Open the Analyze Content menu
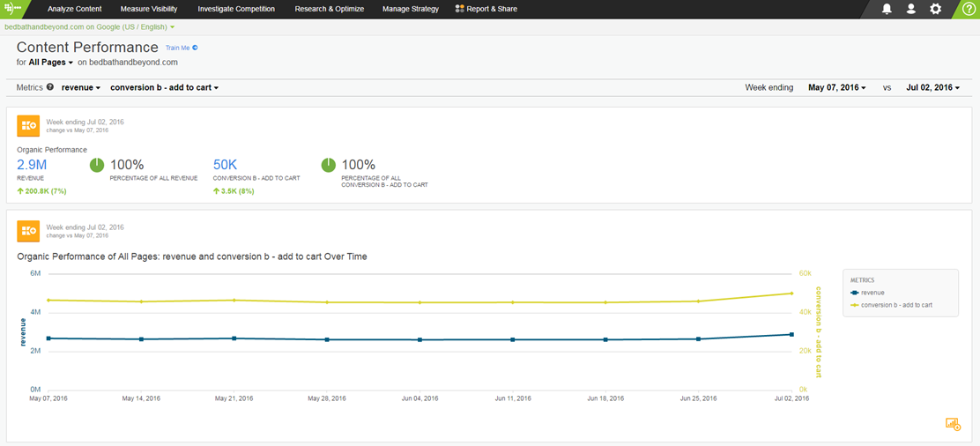980x446 pixels. [x=74, y=10]
